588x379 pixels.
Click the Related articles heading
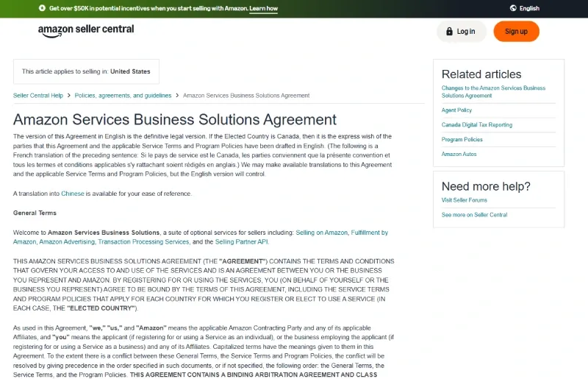(481, 74)
